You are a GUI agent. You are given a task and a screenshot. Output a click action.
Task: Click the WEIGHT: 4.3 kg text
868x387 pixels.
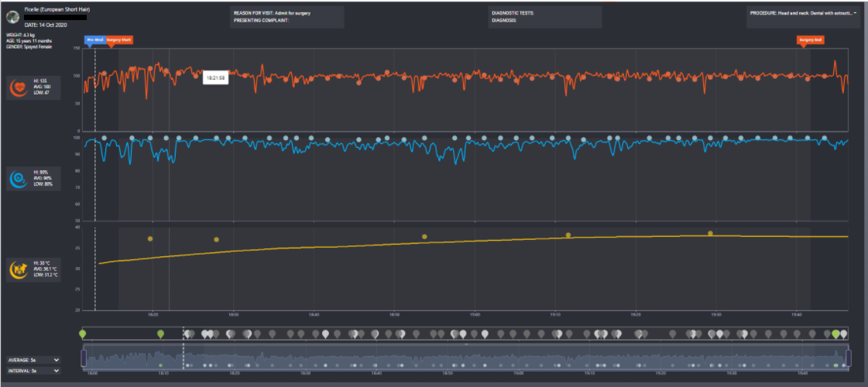click(19, 36)
